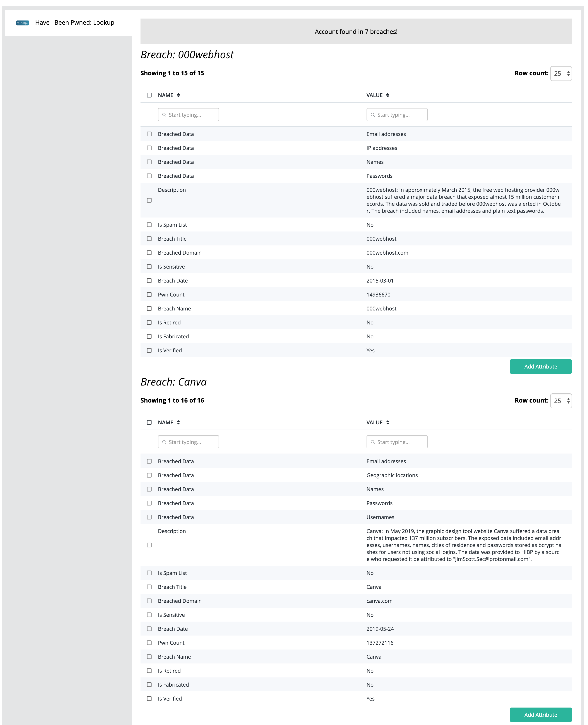
Task: Click the 000webhost.com domain value
Action: tap(387, 253)
